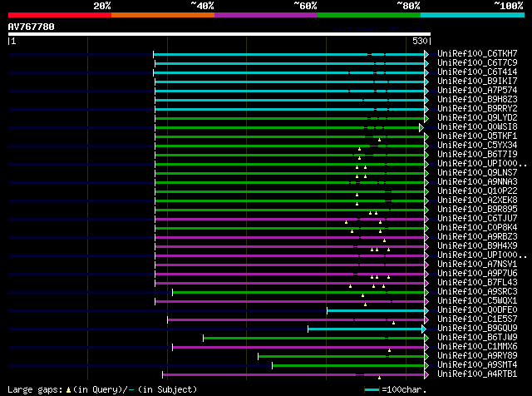Click the red 20% identity legend segment

[60, 15]
